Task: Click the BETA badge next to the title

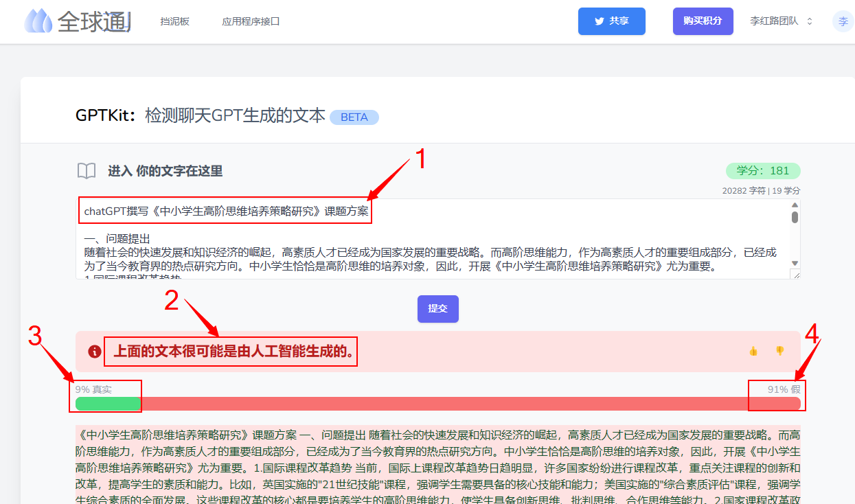Action: 354,117
